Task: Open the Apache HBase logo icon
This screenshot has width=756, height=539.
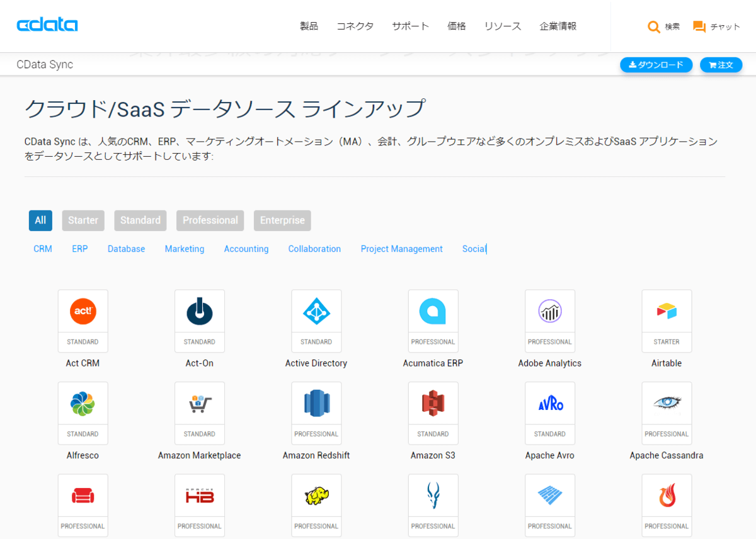Action: pyautogui.click(x=200, y=496)
